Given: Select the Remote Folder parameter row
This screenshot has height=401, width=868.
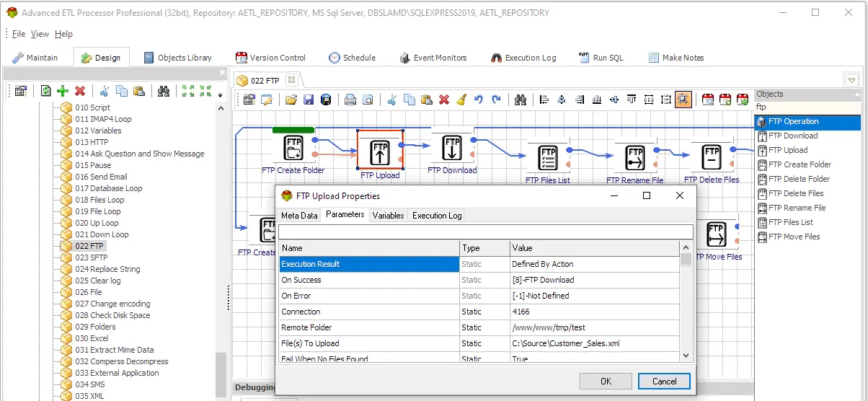Looking at the screenshot, I should point(479,327).
